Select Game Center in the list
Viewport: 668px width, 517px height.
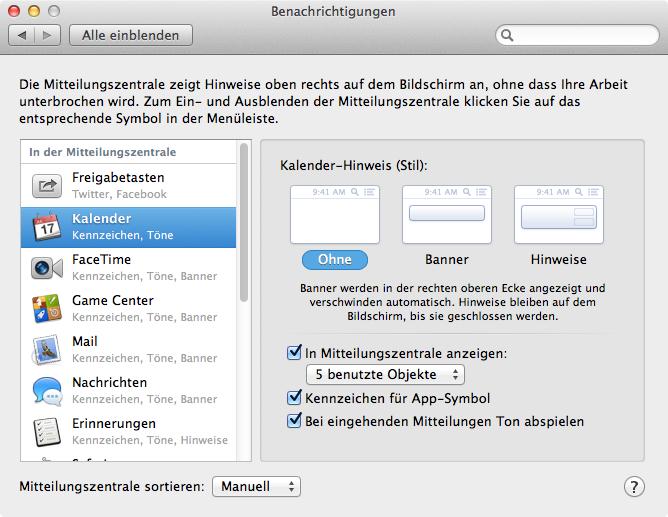(128, 308)
